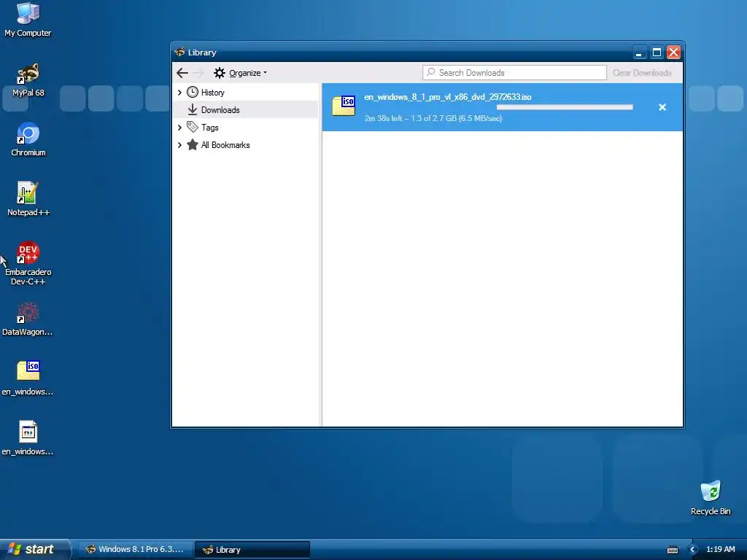Select All Bookmarks in the sidebar
This screenshot has height=560, width=747.
[x=246, y=145]
